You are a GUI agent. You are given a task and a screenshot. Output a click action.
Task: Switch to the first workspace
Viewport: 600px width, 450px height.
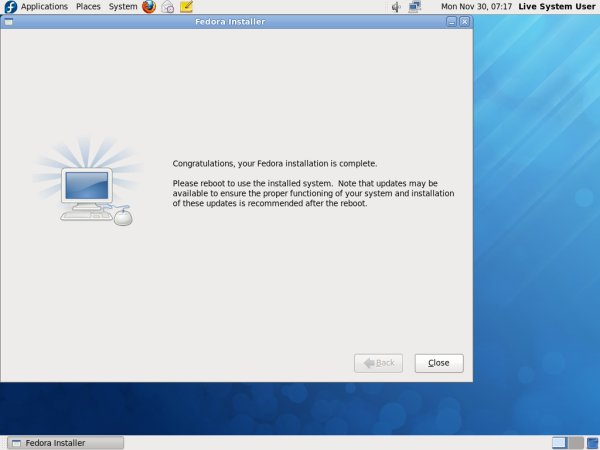(559, 443)
